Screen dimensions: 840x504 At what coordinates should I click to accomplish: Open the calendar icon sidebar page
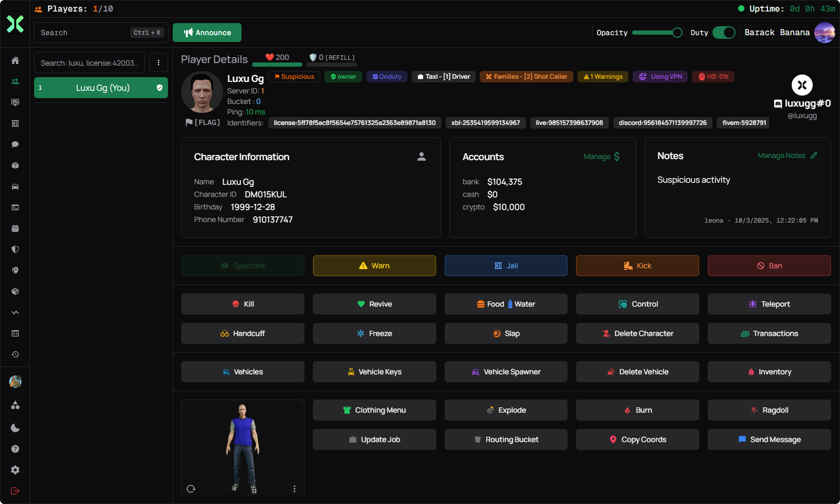[15, 228]
